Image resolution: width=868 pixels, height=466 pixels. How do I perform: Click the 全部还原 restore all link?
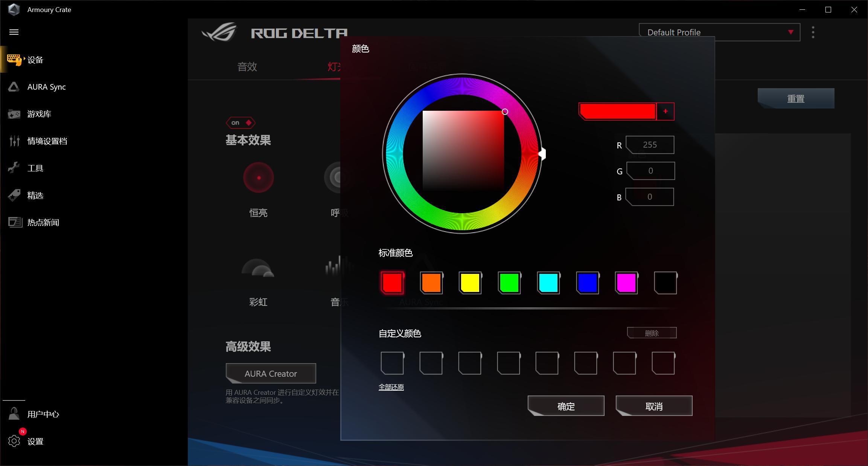[391, 387]
